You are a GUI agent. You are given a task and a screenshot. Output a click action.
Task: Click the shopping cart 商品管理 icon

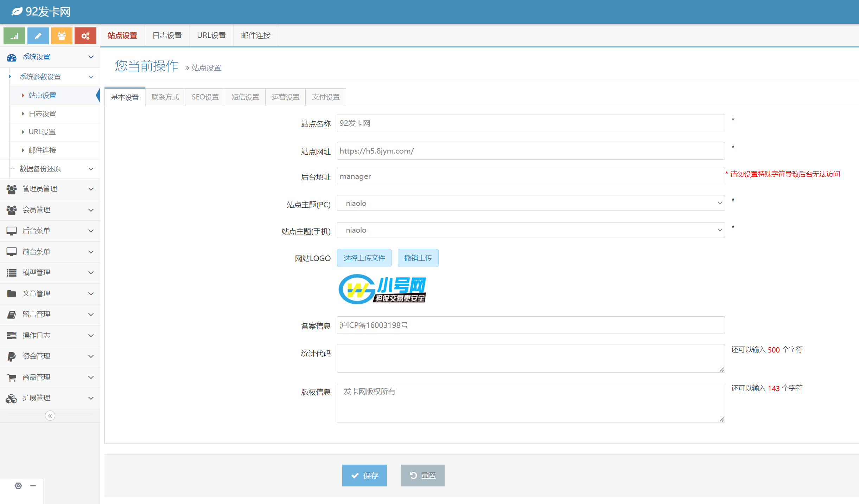pyautogui.click(x=12, y=377)
